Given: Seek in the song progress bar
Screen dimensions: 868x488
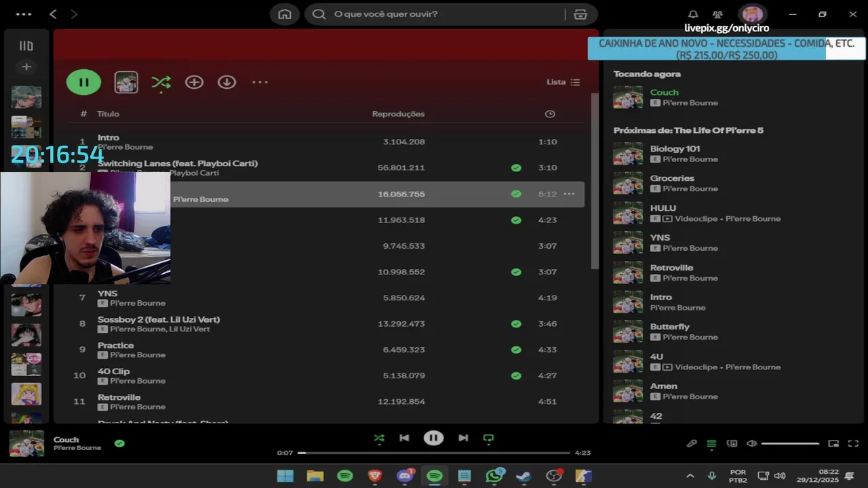Looking at the screenshot, I should tap(434, 453).
